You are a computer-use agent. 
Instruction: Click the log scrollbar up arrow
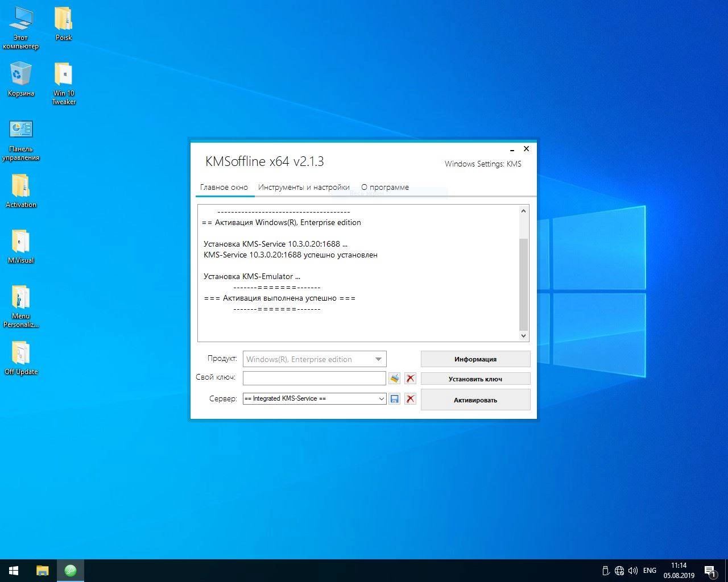524,211
